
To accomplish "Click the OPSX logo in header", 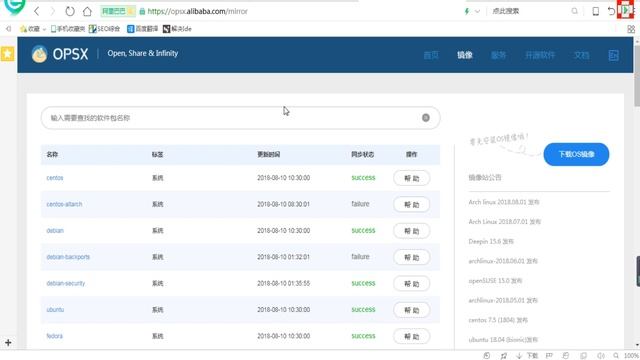I will click(x=60, y=54).
